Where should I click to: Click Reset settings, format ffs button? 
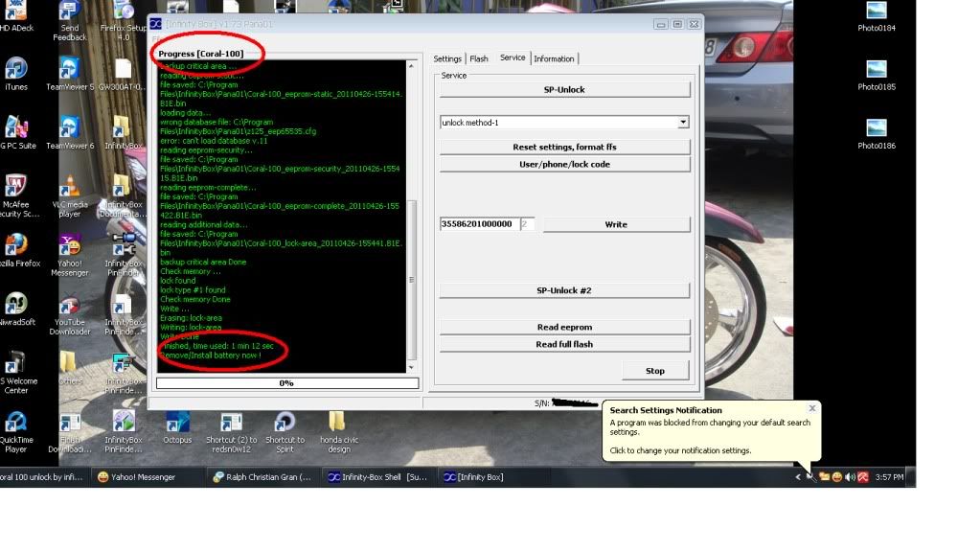[x=564, y=147]
